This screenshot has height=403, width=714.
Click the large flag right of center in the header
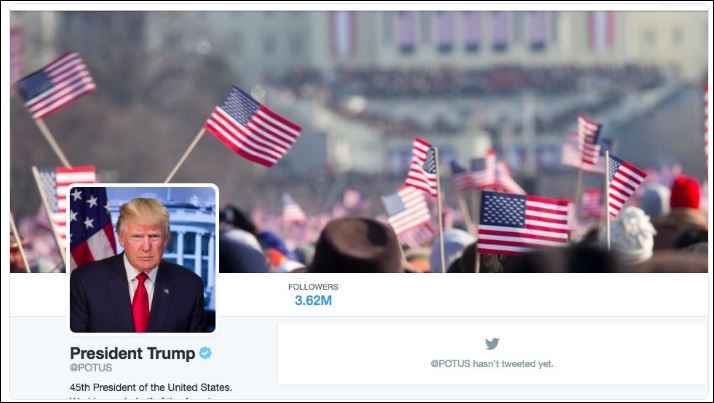524,223
